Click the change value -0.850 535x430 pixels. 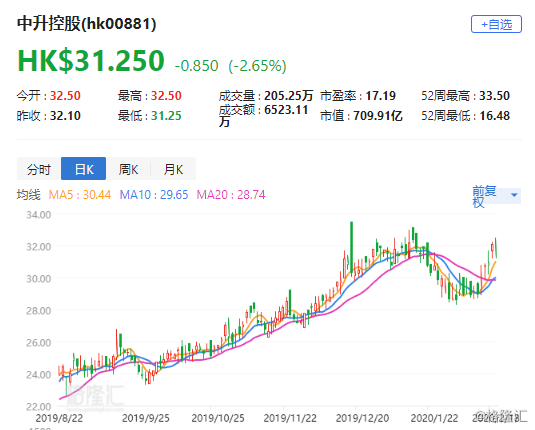(196, 66)
